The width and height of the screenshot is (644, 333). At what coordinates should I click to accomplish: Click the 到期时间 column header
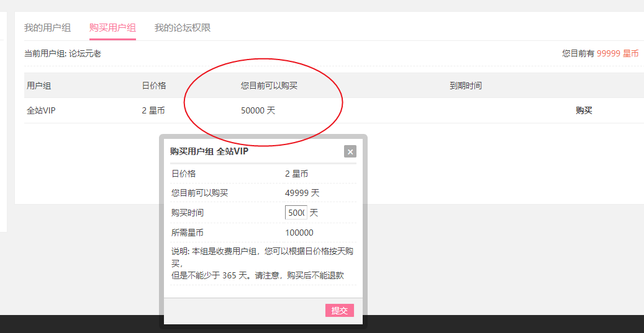(x=466, y=86)
